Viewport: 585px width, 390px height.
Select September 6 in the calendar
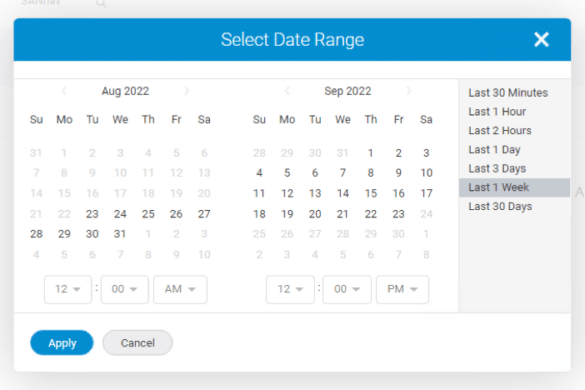coord(315,173)
